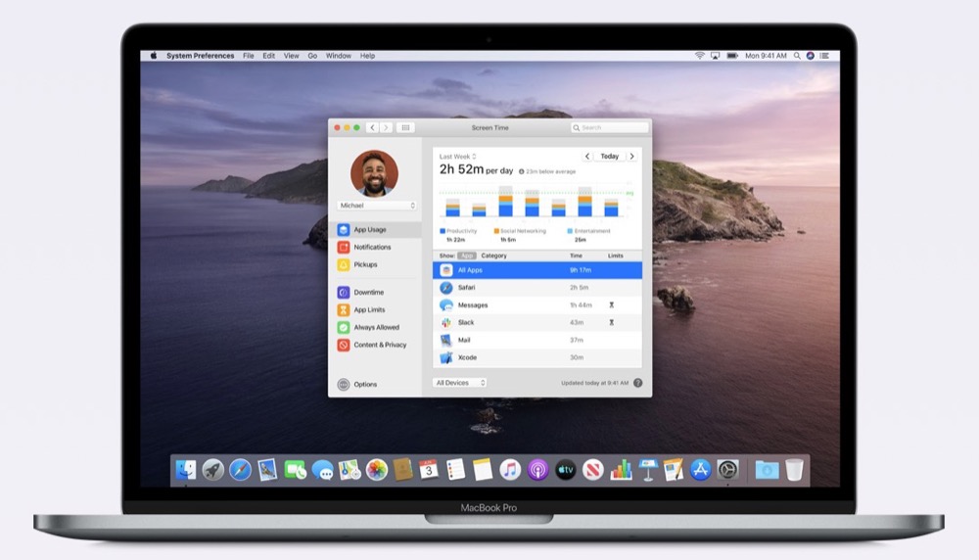Select the All Apps row
The image size is (979, 560).
(536, 270)
